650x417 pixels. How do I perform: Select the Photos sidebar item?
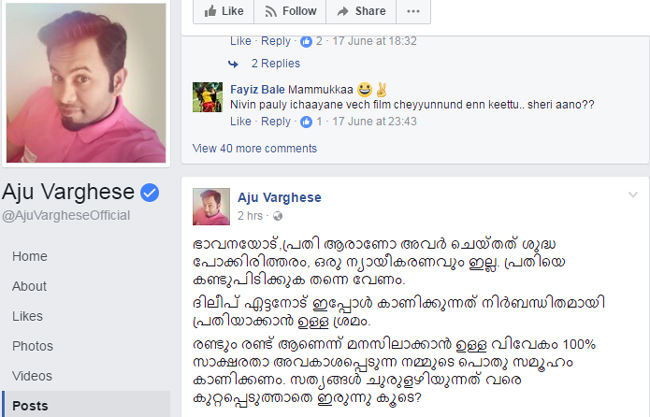pyautogui.click(x=33, y=346)
